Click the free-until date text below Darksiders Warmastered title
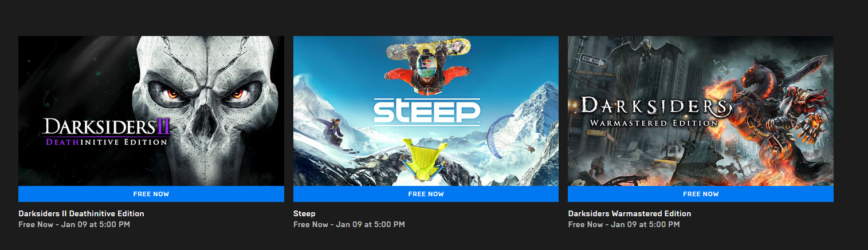 [624, 224]
